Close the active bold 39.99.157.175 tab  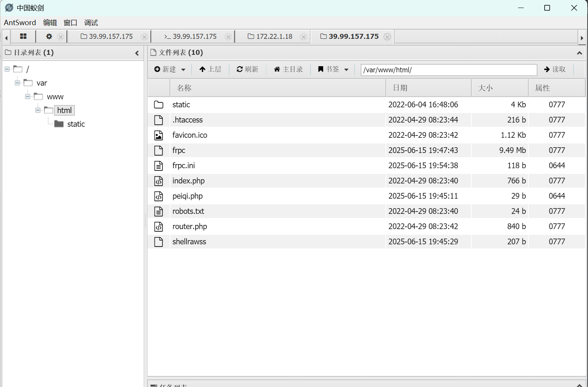pos(387,37)
